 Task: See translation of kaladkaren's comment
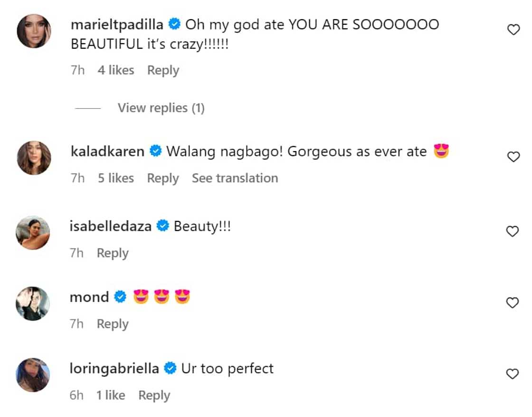tap(235, 179)
